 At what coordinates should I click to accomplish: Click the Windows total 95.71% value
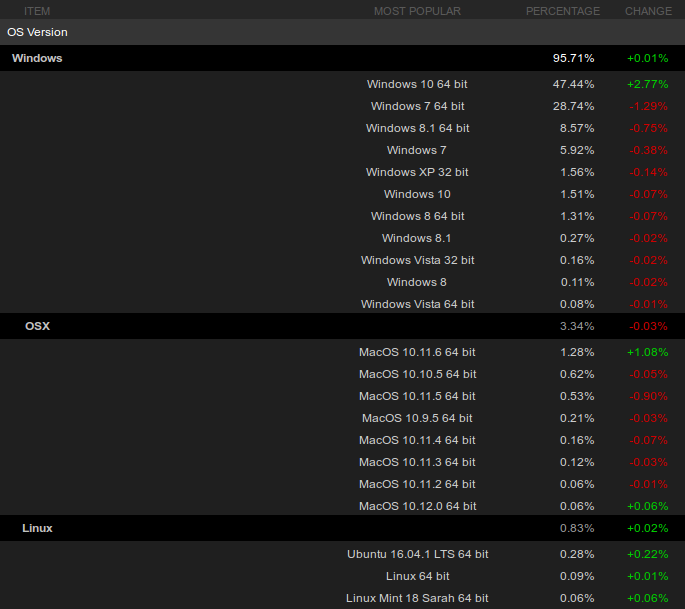tap(573, 58)
